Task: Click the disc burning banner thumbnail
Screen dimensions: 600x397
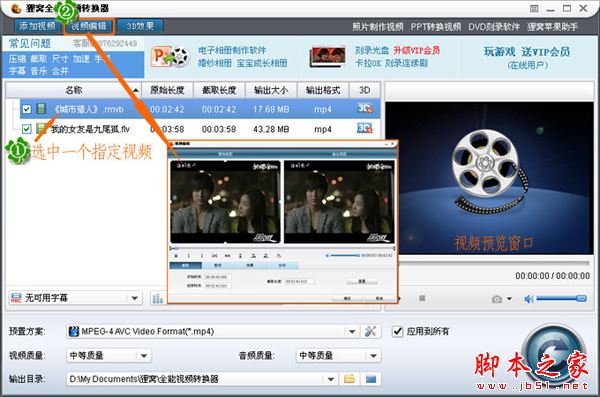Action: (x=328, y=57)
